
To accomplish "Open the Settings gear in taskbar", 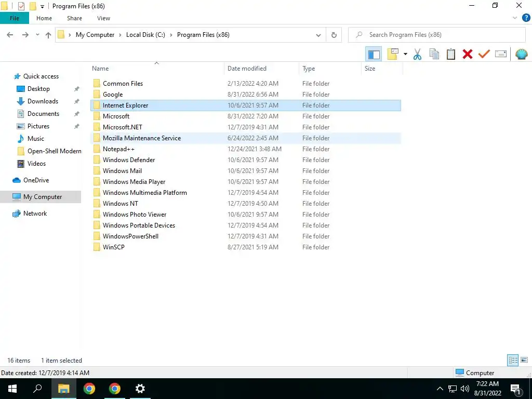I will (x=140, y=389).
